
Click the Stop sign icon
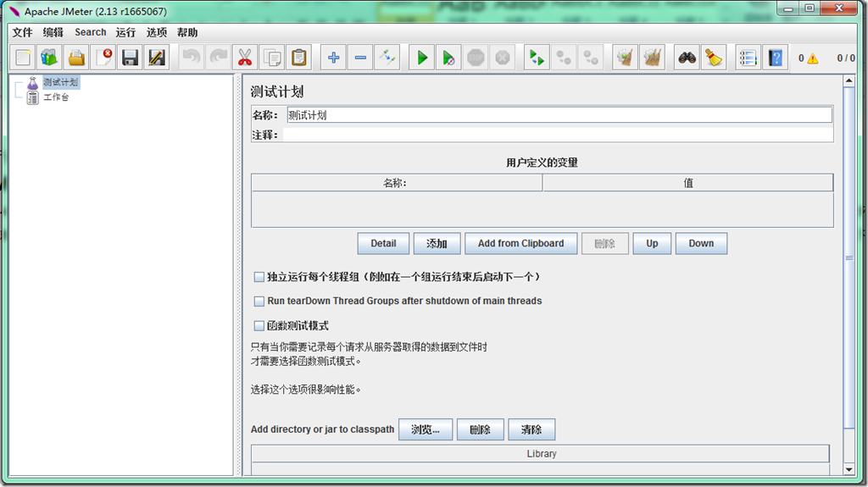click(x=476, y=58)
